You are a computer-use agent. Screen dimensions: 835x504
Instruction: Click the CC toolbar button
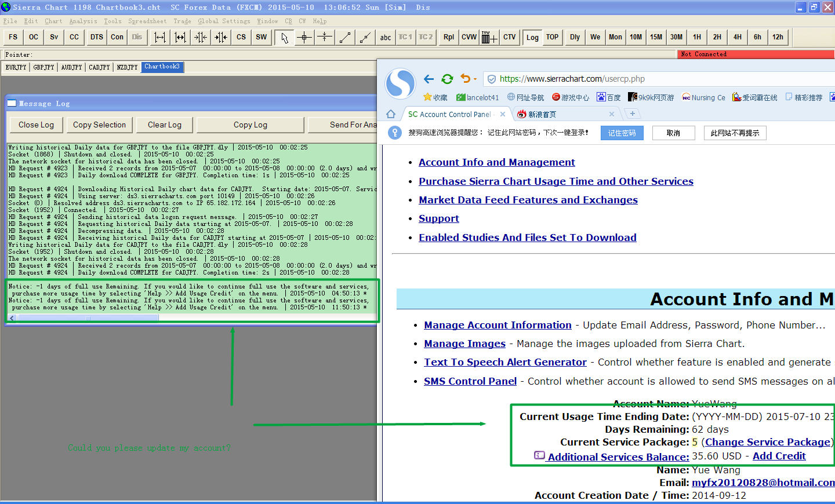[x=74, y=37]
